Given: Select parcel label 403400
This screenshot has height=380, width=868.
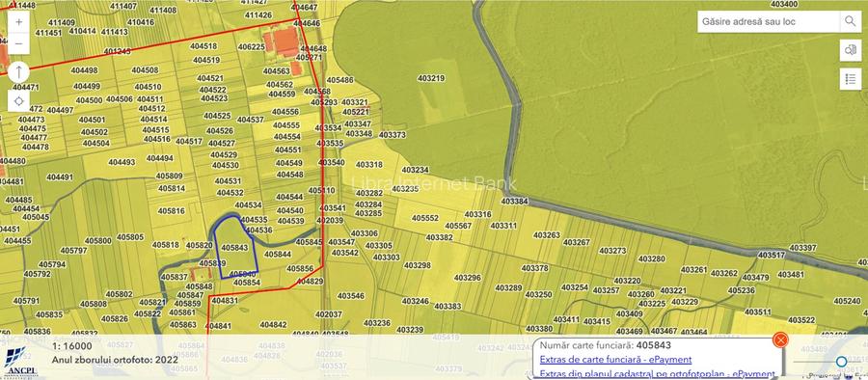Looking at the screenshot, I should pyautogui.click(x=784, y=4).
